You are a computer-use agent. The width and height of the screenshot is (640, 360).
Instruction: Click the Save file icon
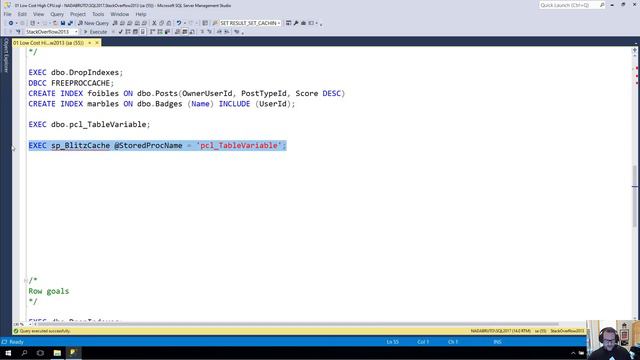(x=62, y=23)
